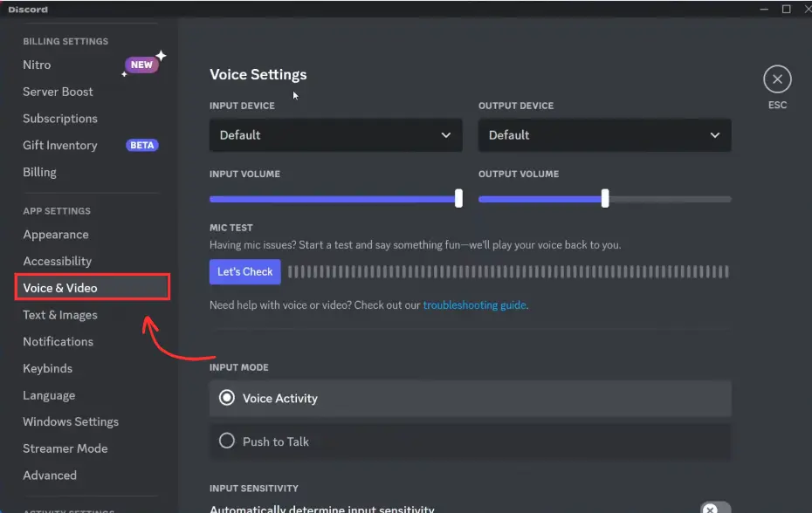Start mic test with Let's Check
This screenshot has height=513, width=812.
click(245, 272)
